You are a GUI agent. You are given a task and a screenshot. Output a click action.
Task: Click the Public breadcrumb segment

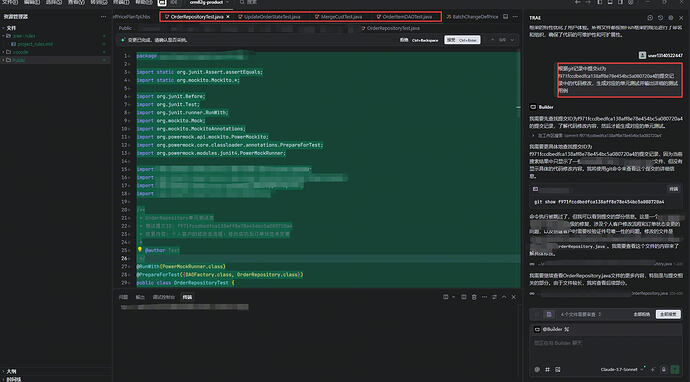pyautogui.click(x=125, y=28)
